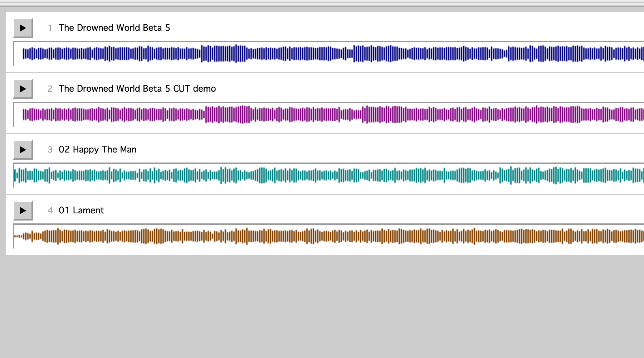This screenshot has height=358, width=644.
Task: Play The Drowned World Beta 5 CUT demo
Action: tap(23, 89)
